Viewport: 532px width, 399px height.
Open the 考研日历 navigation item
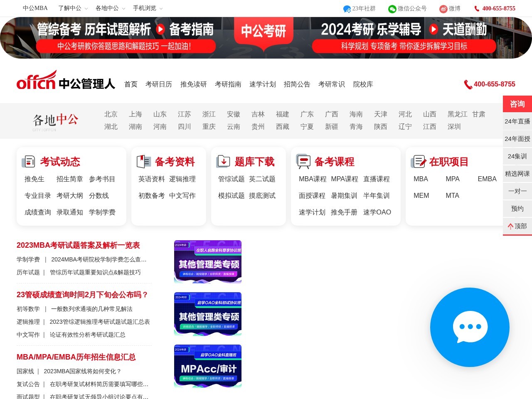(x=158, y=84)
